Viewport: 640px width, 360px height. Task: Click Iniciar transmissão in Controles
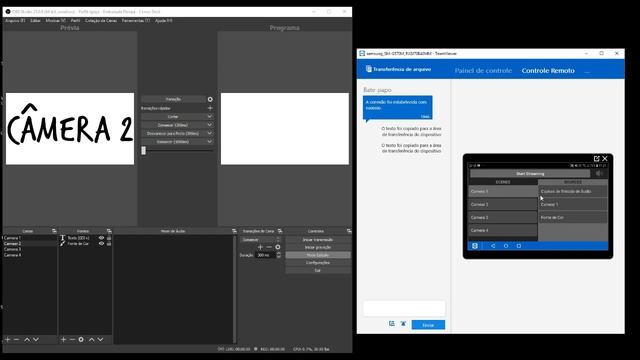[318, 240]
